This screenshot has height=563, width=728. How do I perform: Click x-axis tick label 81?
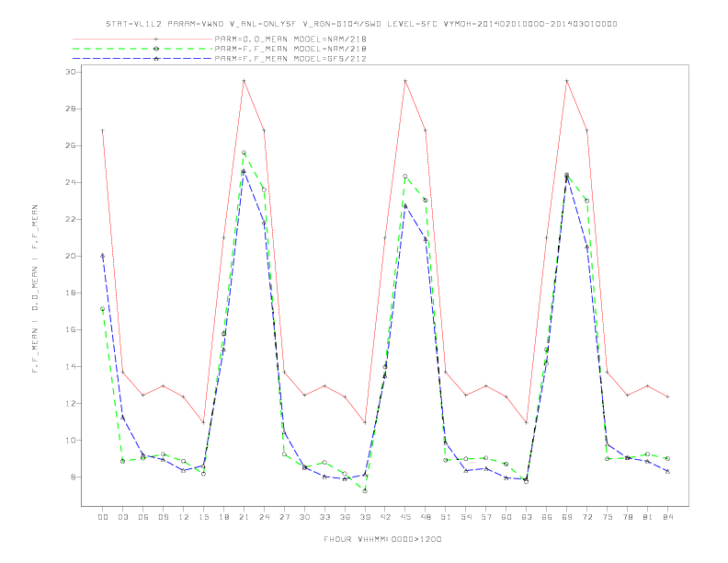pyautogui.click(x=647, y=517)
